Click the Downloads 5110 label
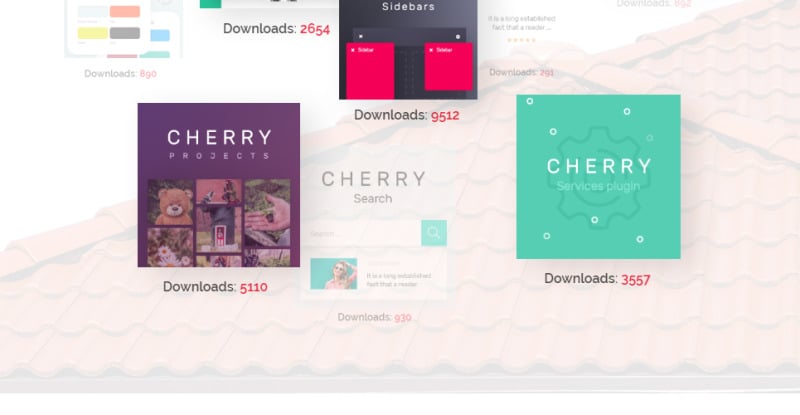The image size is (800, 415). [x=215, y=287]
